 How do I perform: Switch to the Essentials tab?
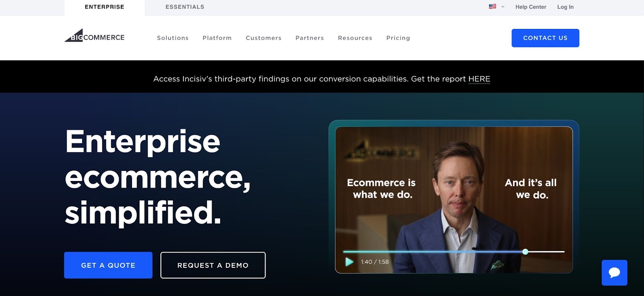[x=185, y=7]
